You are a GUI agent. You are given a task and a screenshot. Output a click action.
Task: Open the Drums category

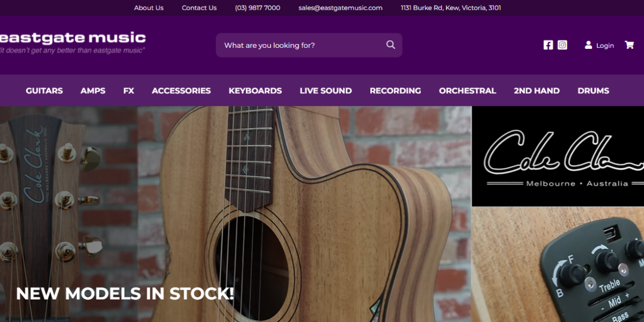click(x=594, y=91)
